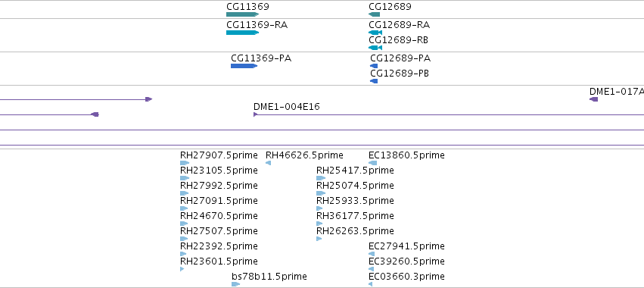Select the CG11369 gene arrow glyph

[242, 14]
